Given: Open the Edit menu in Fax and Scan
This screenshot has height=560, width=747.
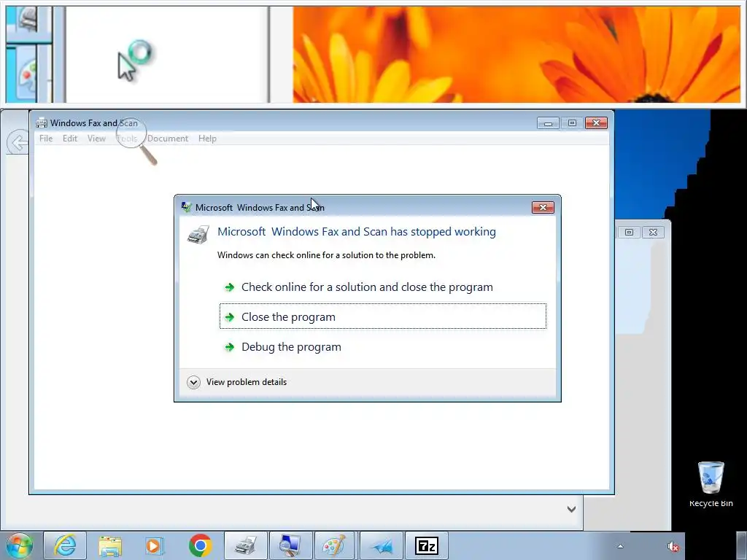Looking at the screenshot, I should [x=69, y=139].
